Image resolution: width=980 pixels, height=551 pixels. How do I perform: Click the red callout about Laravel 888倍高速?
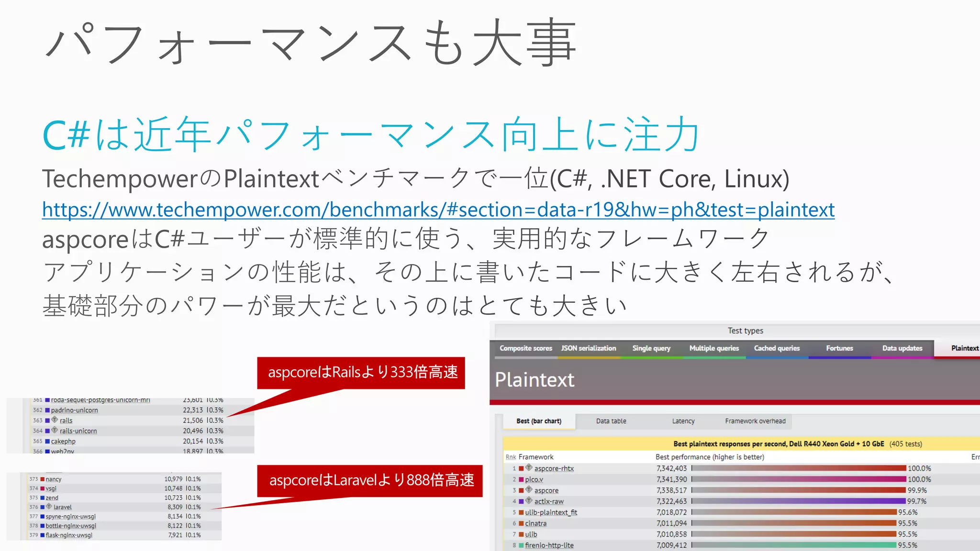click(x=370, y=481)
